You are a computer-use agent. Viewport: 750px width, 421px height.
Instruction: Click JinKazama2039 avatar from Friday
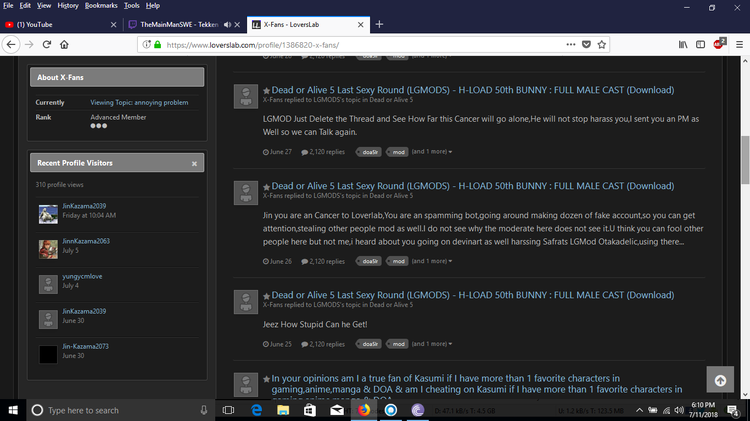coord(48,214)
